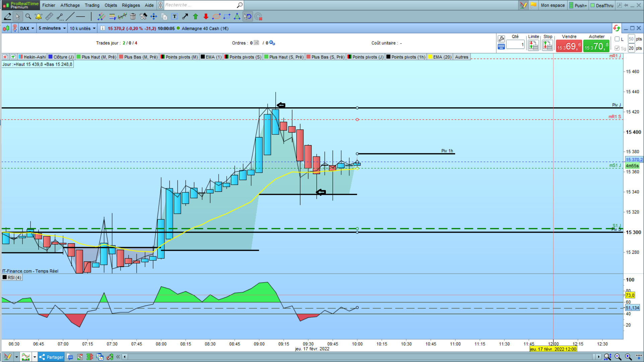Select the pencil drawing tool
This screenshot has width=644, height=362.
[7, 16]
